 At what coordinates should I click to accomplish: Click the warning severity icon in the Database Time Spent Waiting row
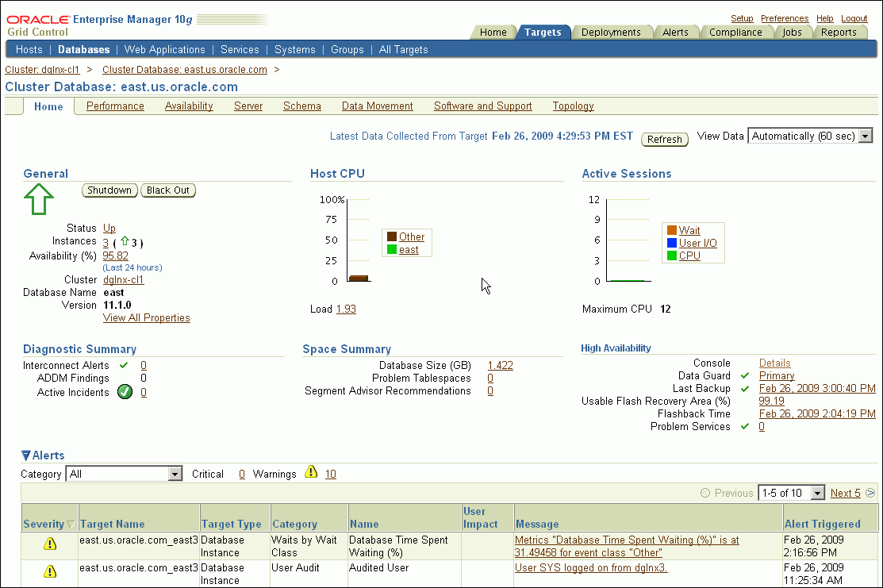[x=50, y=544]
